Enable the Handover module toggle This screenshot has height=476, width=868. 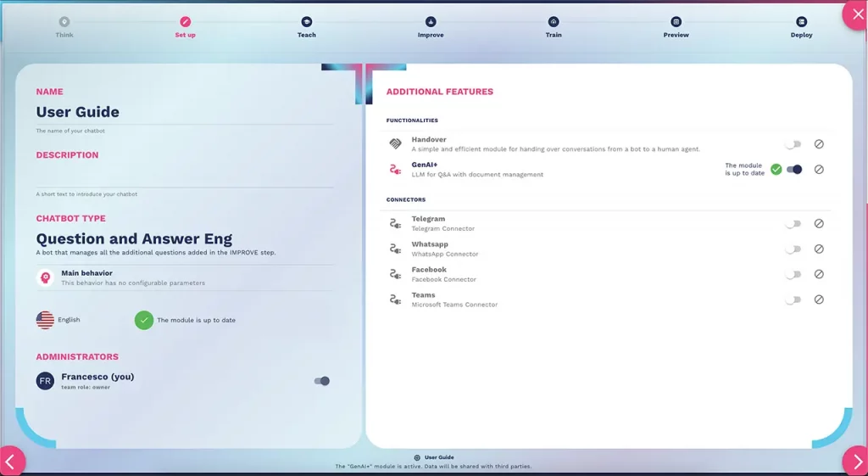coord(793,144)
